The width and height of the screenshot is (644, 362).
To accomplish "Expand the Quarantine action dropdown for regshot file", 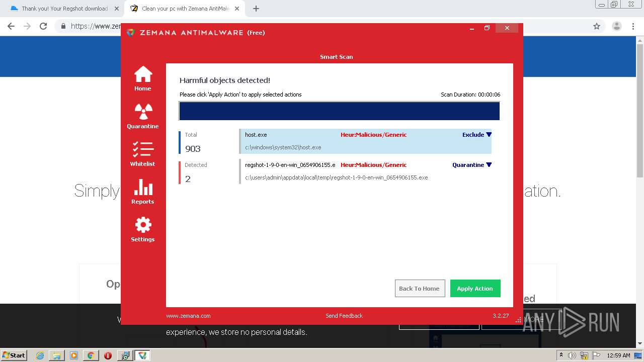I will point(472,165).
